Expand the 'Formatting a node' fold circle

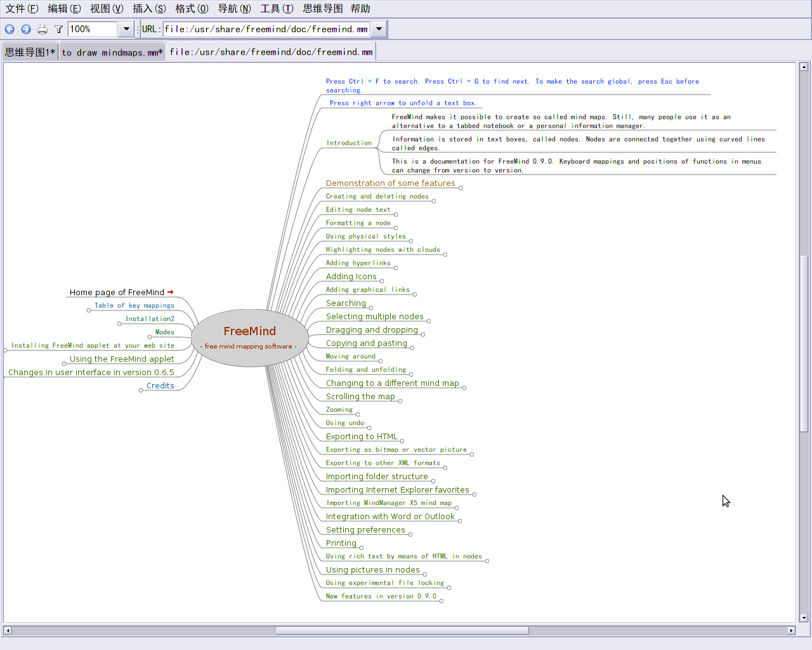396,228
